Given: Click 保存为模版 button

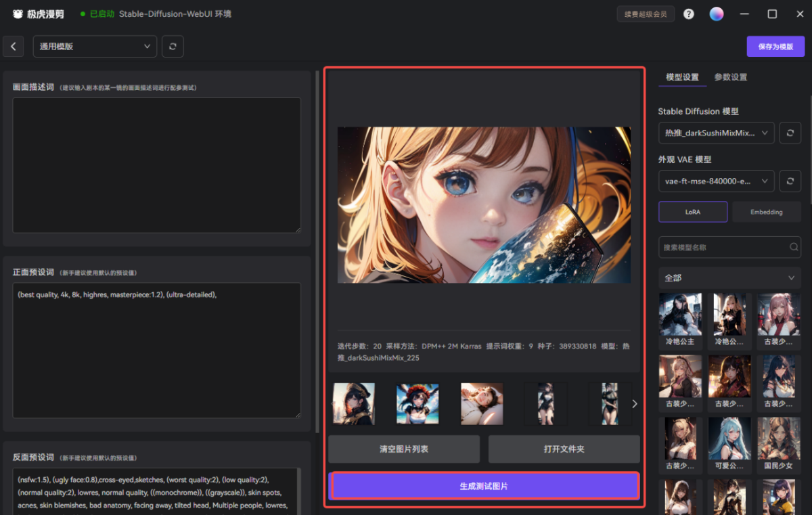Looking at the screenshot, I should [775, 47].
